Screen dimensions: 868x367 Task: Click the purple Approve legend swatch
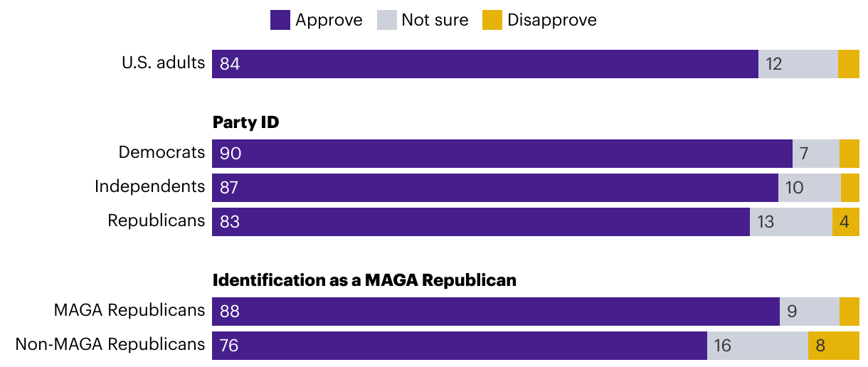tap(280, 20)
